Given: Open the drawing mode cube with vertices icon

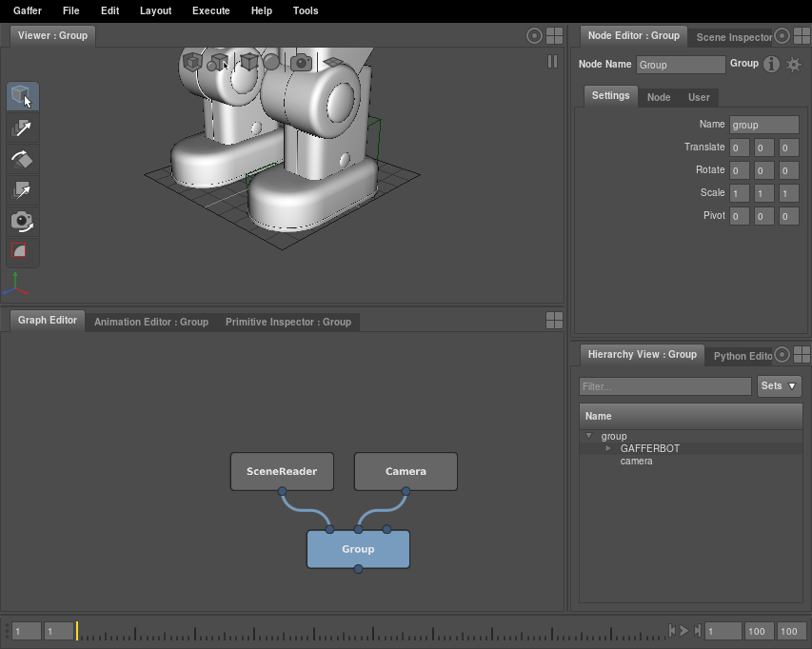Looking at the screenshot, I should click(x=249, y=62).
